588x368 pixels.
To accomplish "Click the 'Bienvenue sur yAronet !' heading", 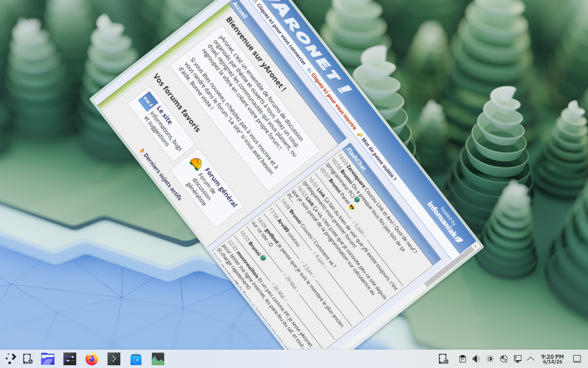I will click(256, 54).
